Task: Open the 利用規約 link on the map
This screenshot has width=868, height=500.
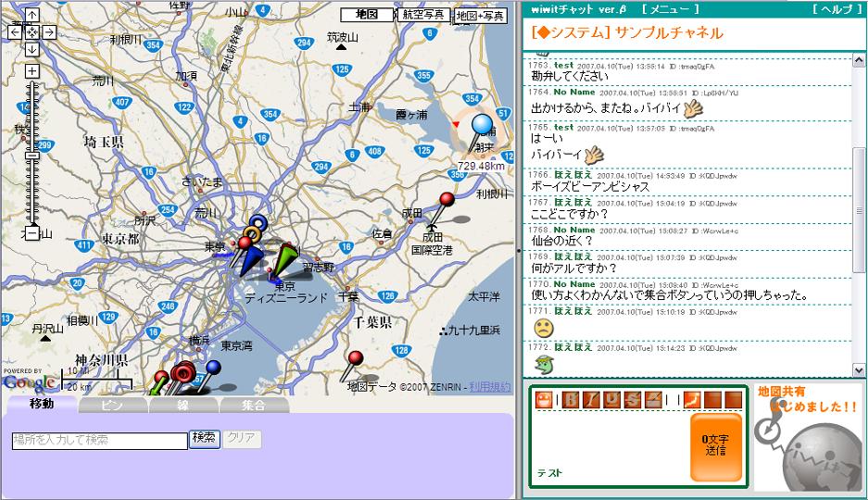Action: (490, 387)
